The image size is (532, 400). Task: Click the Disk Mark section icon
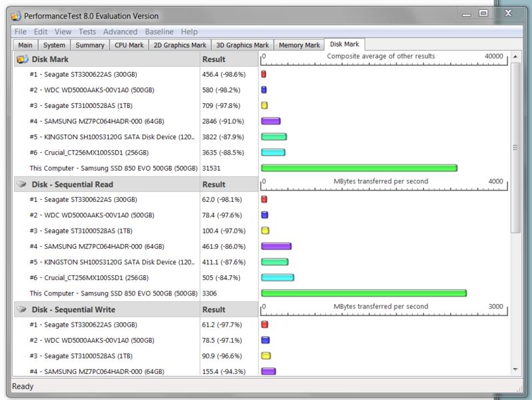click(x=23, y=59)
